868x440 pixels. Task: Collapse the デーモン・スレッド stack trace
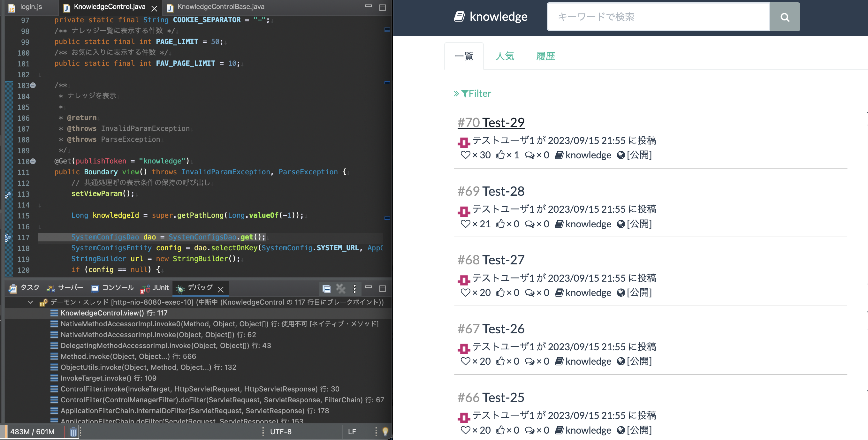pyautogui.click(x=30, y=302)
